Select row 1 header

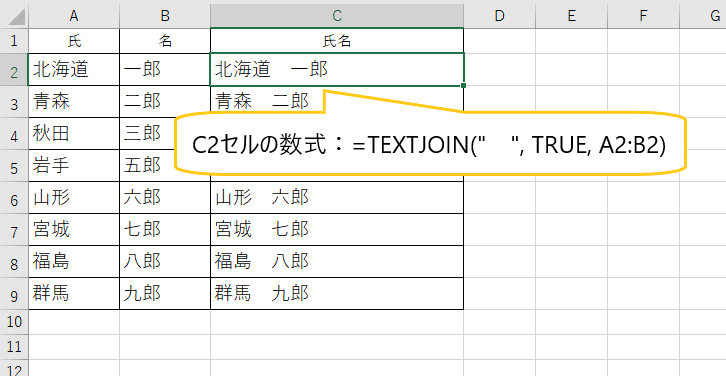14,41
